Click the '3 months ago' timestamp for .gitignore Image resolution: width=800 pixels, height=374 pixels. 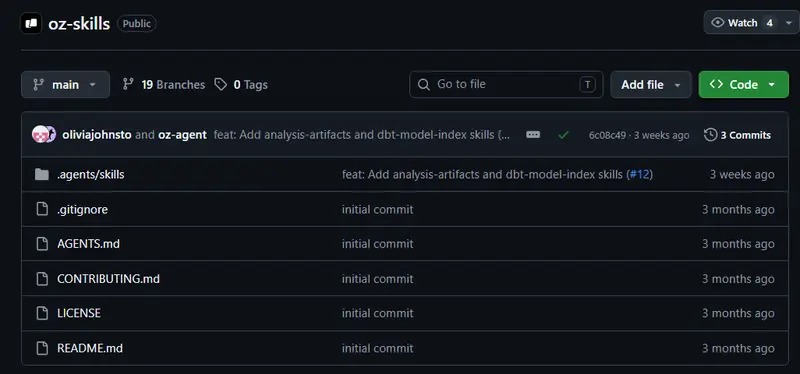coord(738,210)
